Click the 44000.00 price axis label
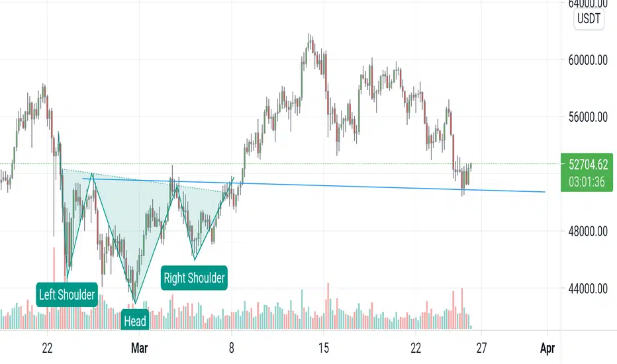This screenshot has width=617, height=364. tap(588, 289)
